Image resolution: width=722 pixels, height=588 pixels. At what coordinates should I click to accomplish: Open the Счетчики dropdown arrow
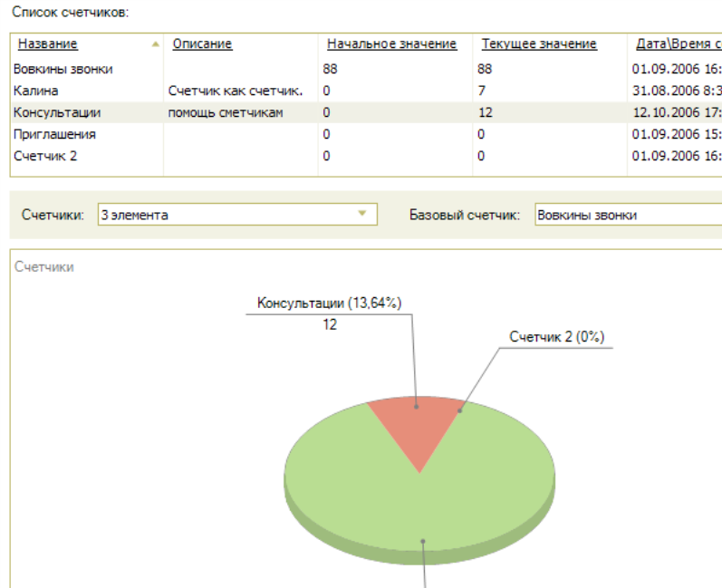[363, 215]
